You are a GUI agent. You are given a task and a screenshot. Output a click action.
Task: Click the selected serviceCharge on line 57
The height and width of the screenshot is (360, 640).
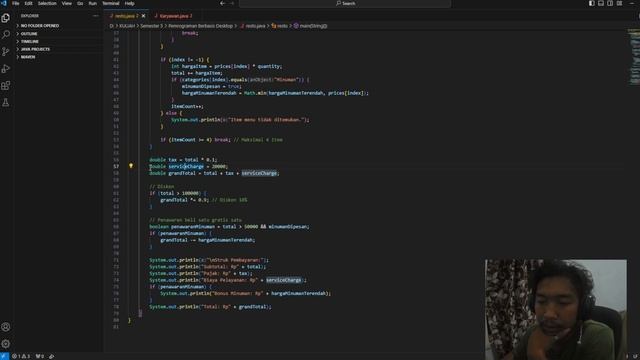pos(186,166)
